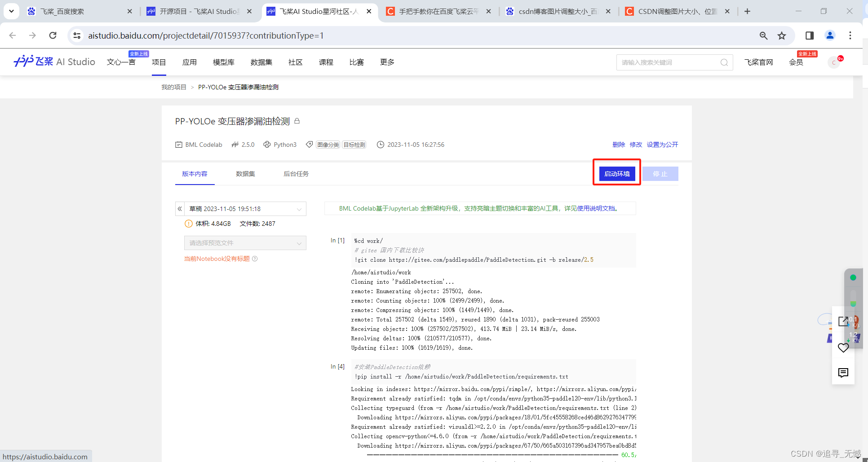Open 社区 in the top navigation
This screenshot has width=868, height=462.
pyautogui.click(x=295, y=62)
